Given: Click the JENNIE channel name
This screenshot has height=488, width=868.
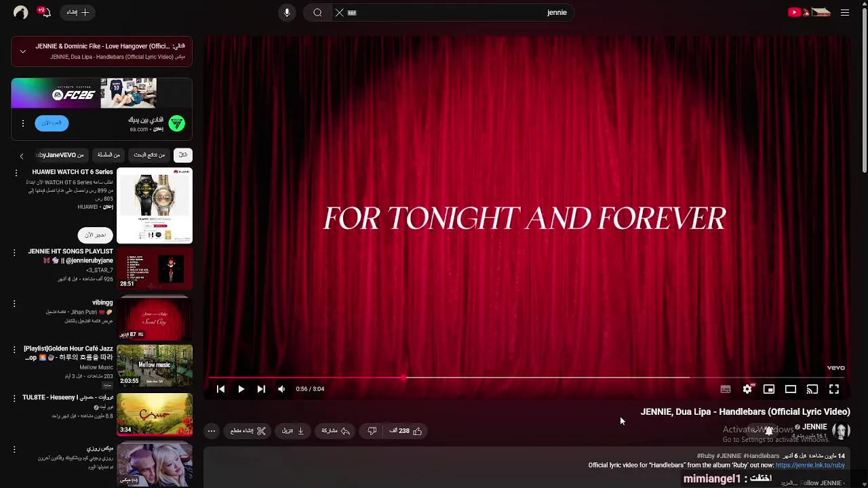Looking at the screenshot, I should (814, 427).
